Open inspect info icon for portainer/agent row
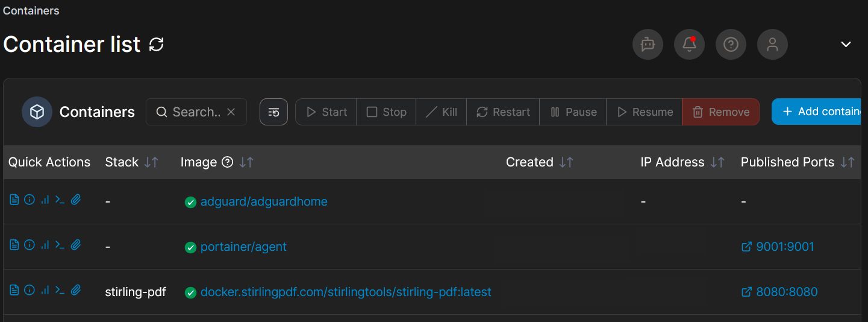868x322 pixels. pos(30,245)
